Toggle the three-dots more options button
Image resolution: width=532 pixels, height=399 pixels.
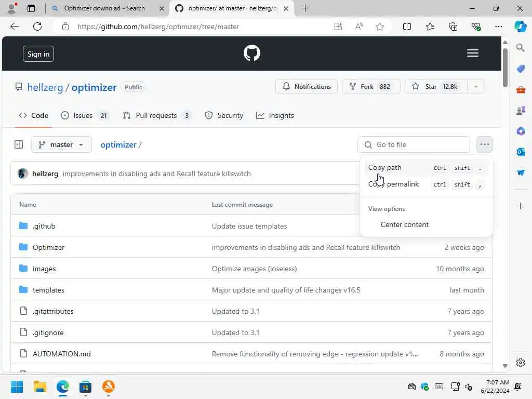point(485,144)
